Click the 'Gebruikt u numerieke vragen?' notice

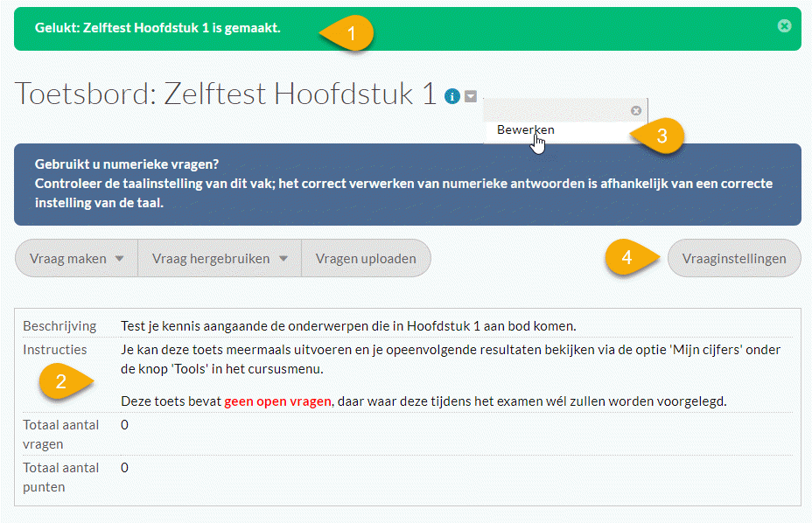(x=127, y=164)
